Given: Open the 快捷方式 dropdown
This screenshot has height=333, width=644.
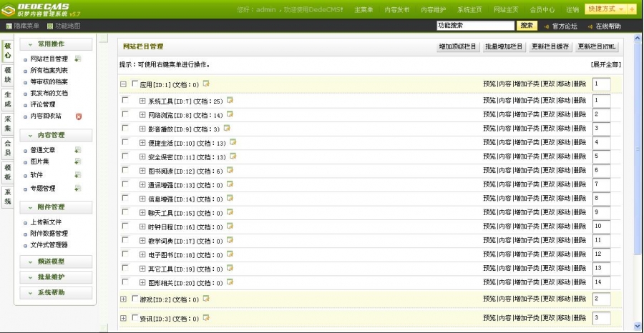Looking at the screenshot, I should point(606,9).
